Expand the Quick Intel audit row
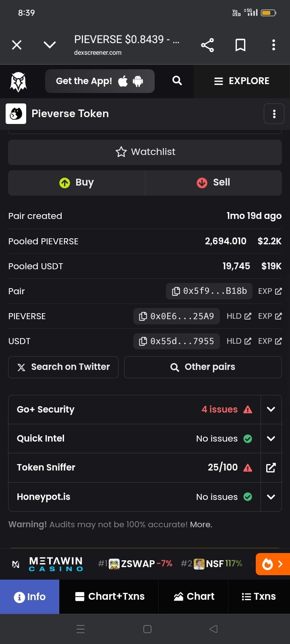This screenshot has width=290, height=644. [271, 439]
